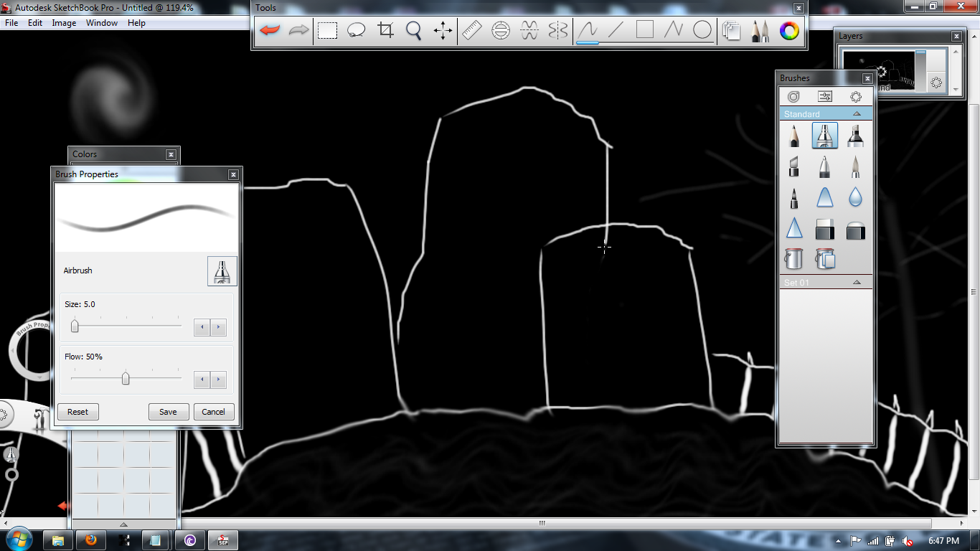Select the Background layer thumbnail
The height and width of the screenshot is (551, 980).
coord(879,71)
